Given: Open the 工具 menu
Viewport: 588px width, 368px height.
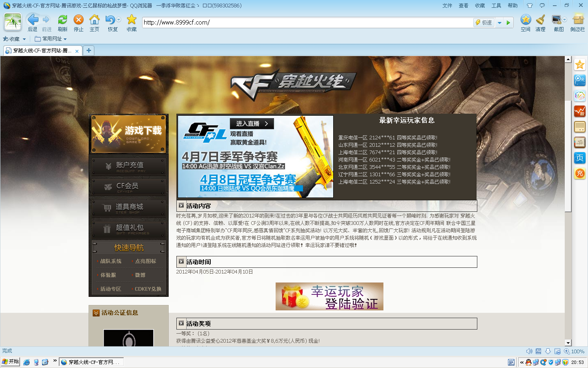Looking at the screenshot, I should tap(496, 5).
